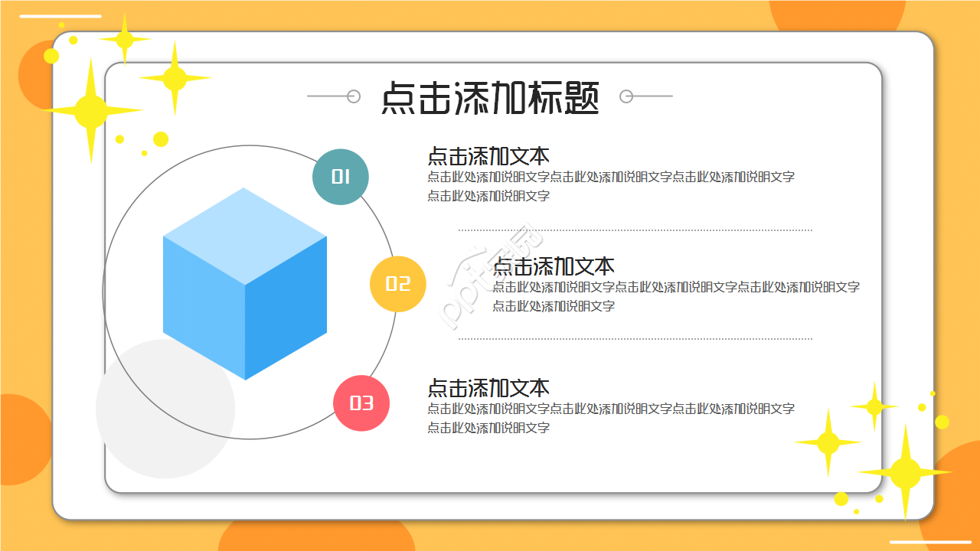Click the ppt watermark on the slide
Screen dimensions: 980x551
pyautogui.click(x=482, y=283)
